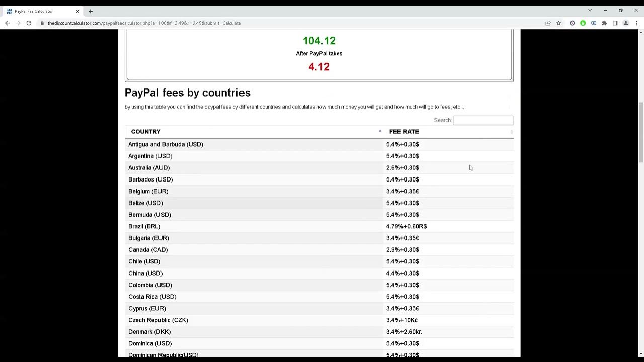Click Canada's fee rate '2.9%+0.30$'
The image size is (644, 362).
pyautogui.click(x=403, y=250)
